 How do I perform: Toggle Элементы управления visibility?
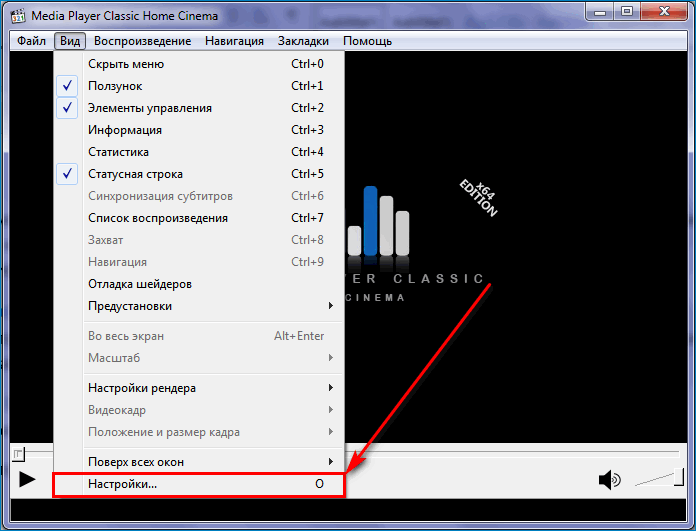tap(199, 108)
